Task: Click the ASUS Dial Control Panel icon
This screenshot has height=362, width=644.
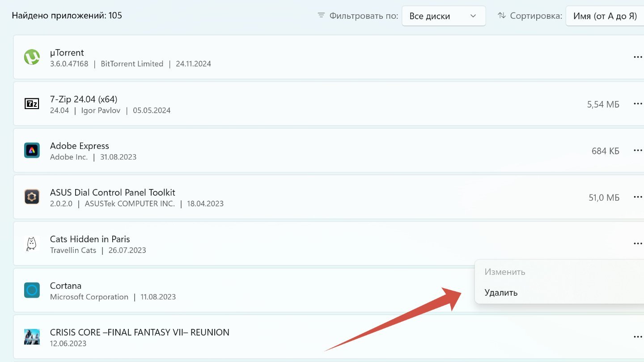Action: (32, 197)
